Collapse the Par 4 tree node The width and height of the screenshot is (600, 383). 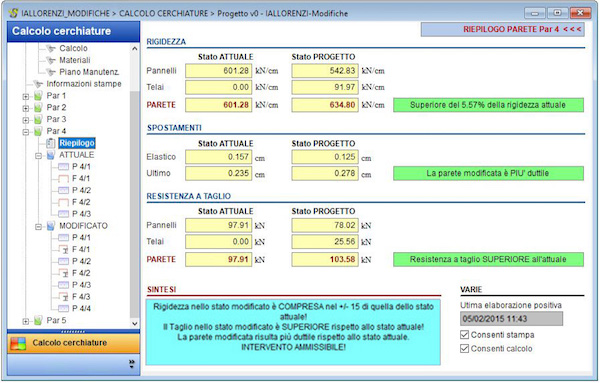[x=26, y=132]
